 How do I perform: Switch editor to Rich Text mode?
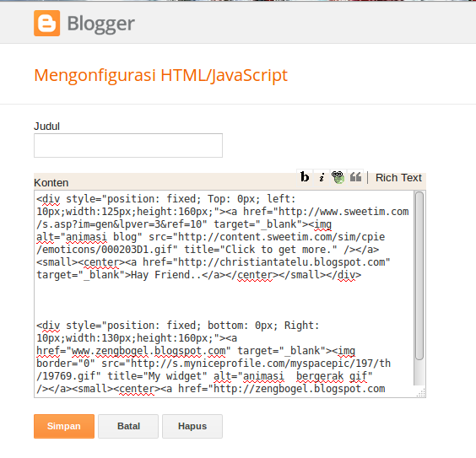398,178
